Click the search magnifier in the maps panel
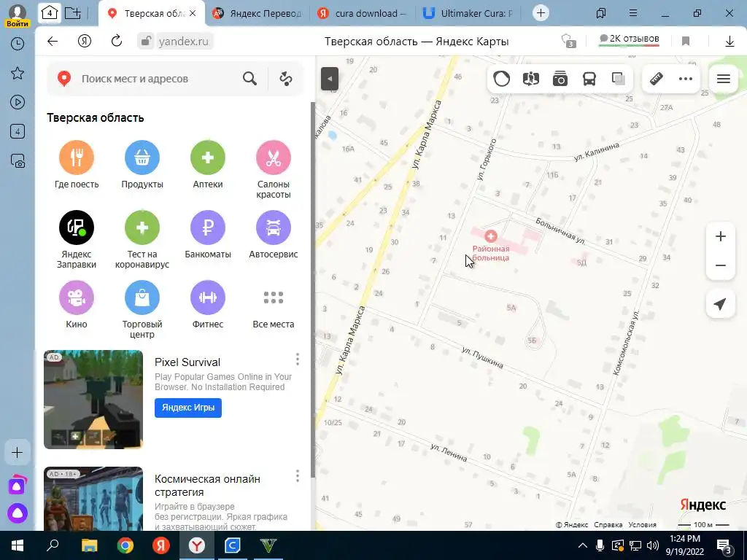747x560 pixels. pos(249,79)
